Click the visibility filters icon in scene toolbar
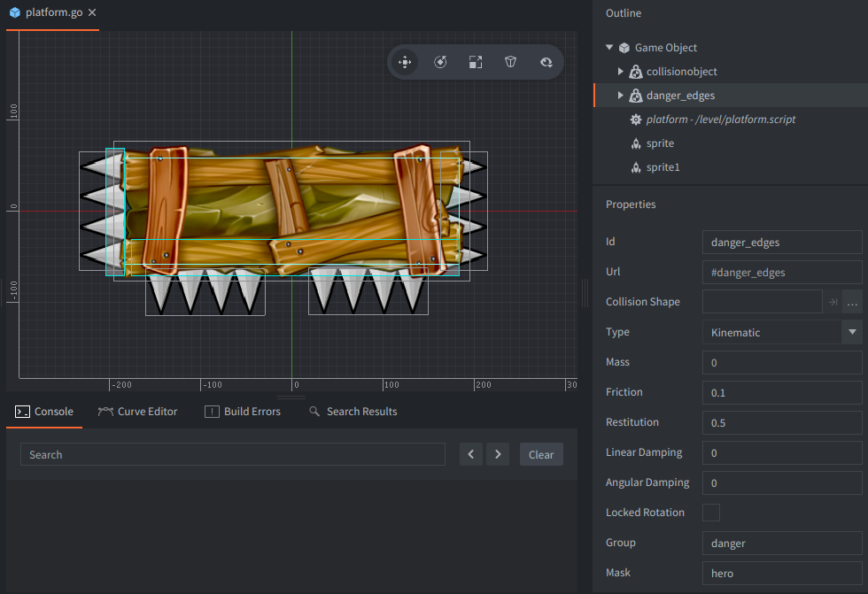This screenshot has height=594, width=868. pyautogui.click(x=546, y=62)
